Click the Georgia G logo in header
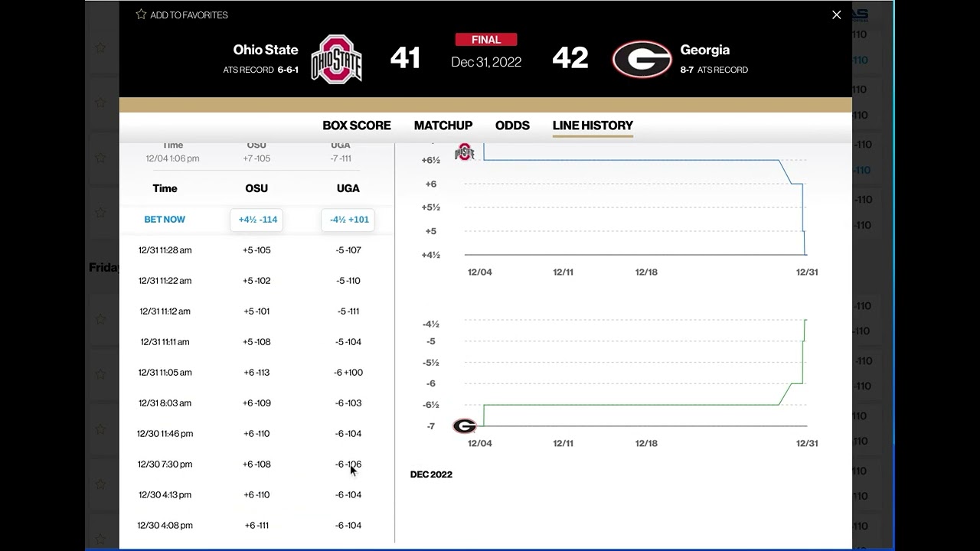This screenshot has width=980, height=551. pos(642,60)
